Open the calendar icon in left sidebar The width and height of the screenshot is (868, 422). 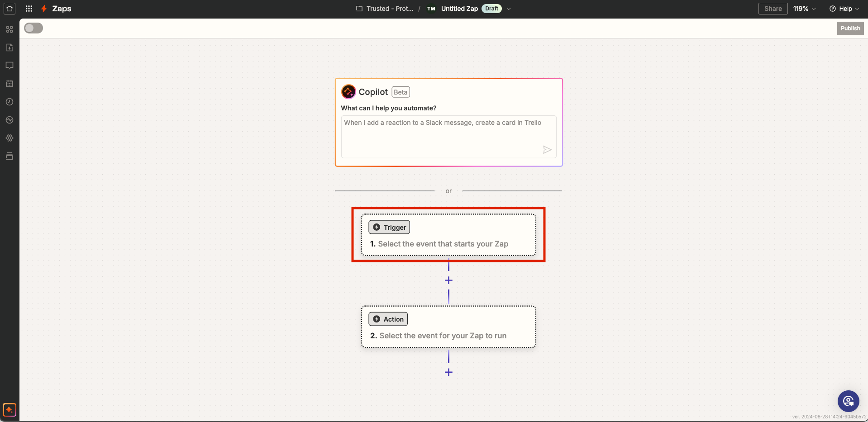[x=10, y=84]
